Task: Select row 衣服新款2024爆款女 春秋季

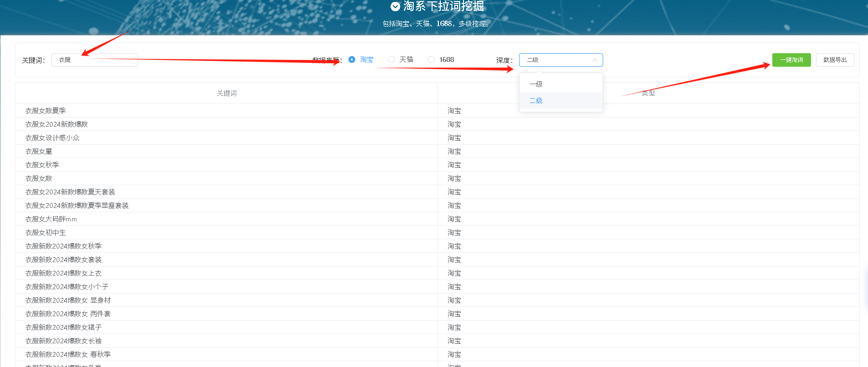Action: tap(437, 354)
